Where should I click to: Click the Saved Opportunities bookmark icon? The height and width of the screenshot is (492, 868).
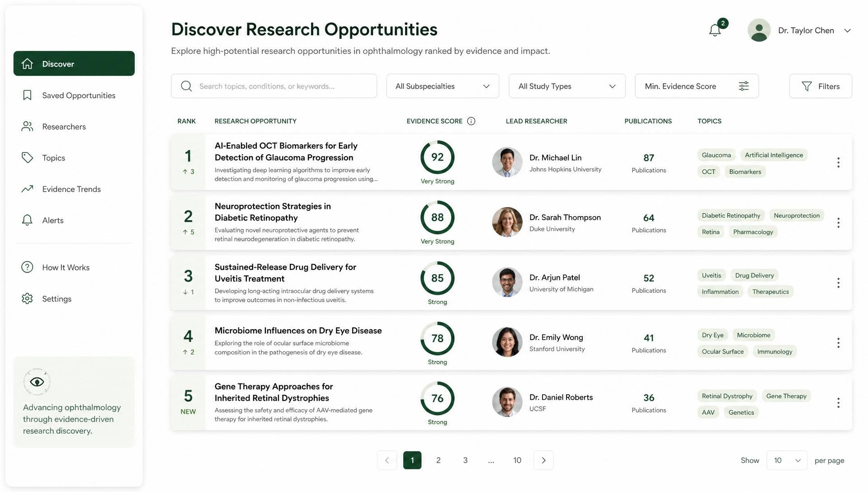pos(27,95)
